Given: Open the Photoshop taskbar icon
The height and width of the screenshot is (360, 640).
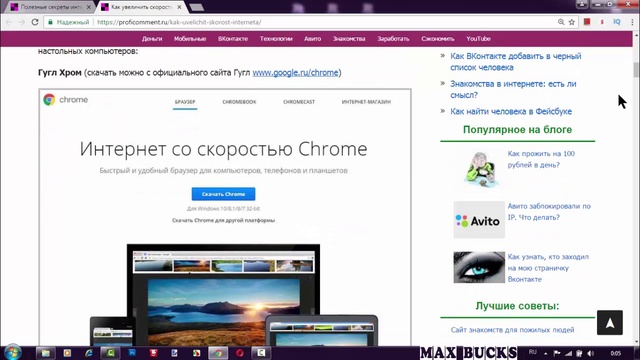Looking at the screenshot, I should tap(132, 353).
